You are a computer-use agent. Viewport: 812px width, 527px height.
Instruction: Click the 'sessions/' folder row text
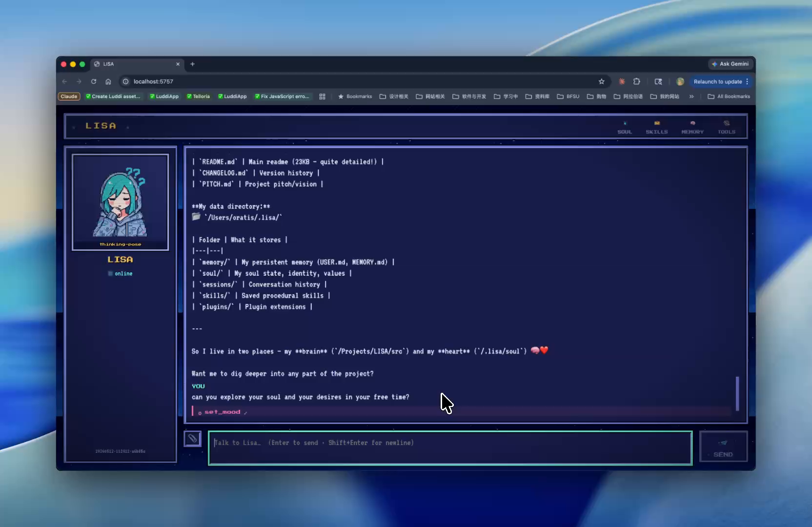click(x=260, y=285)
